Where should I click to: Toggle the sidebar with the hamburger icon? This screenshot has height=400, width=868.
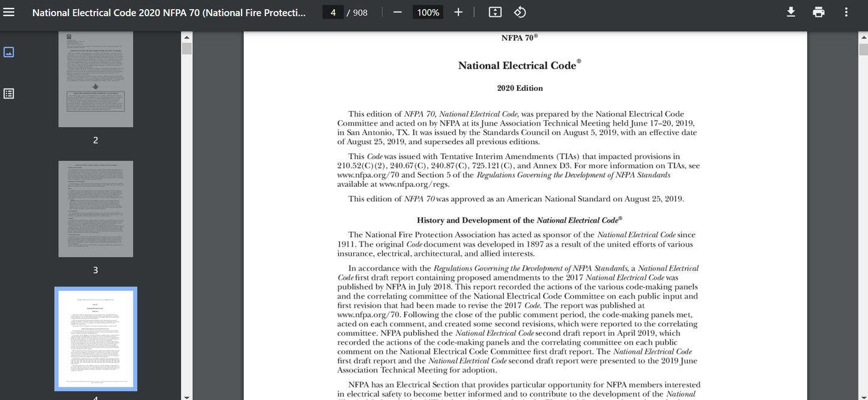click(x=9, y=11)
